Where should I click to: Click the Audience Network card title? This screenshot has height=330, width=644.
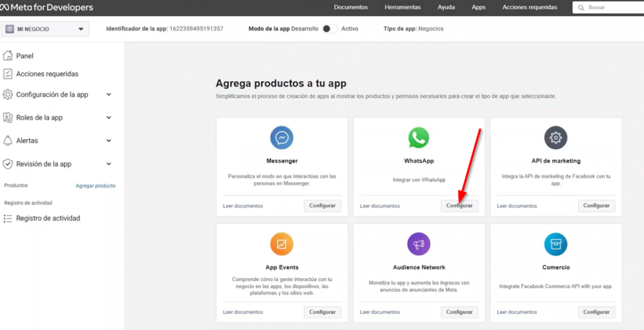(419, 268)
